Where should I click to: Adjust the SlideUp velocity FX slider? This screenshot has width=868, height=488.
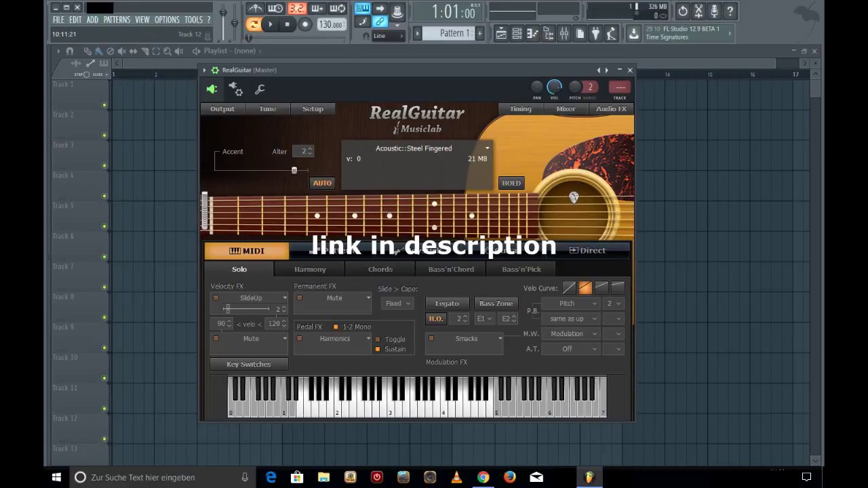tap(227, 309)
